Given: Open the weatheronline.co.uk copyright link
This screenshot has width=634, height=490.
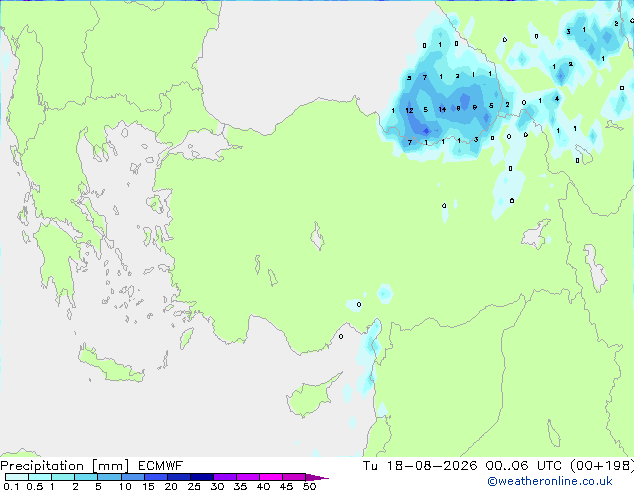Looking at the screenshot, I should click(x=549, y=481).
